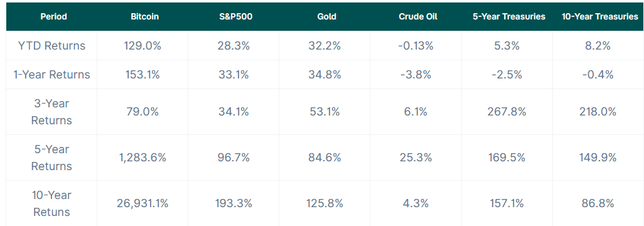
Task: Select the Bitcoin column header
Action: point(144,17)
